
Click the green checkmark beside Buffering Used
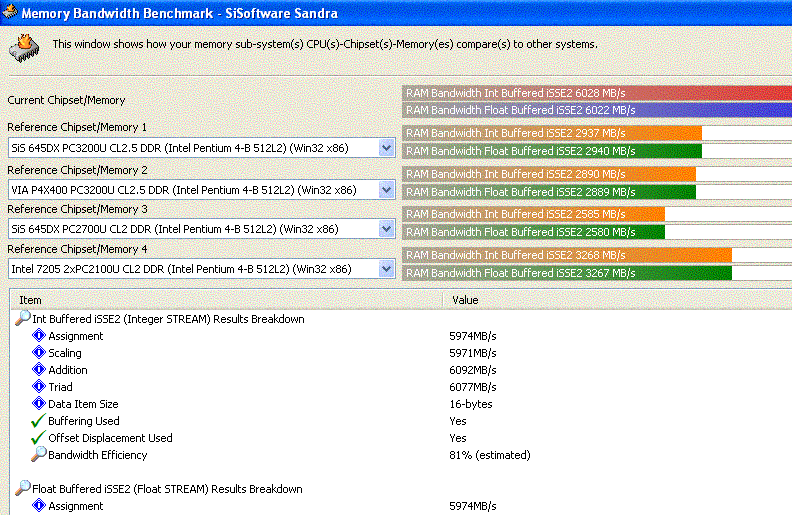(39, 421)
